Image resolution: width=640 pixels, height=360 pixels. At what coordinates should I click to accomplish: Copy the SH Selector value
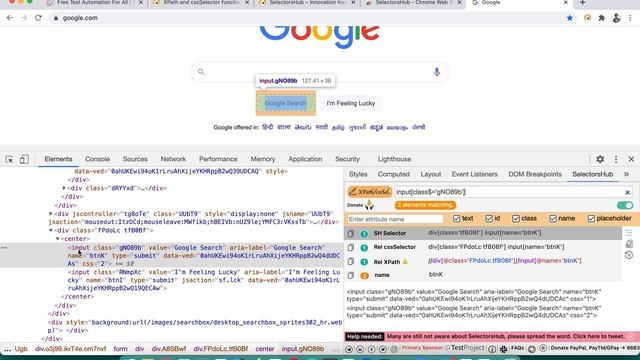coord(351,233)
